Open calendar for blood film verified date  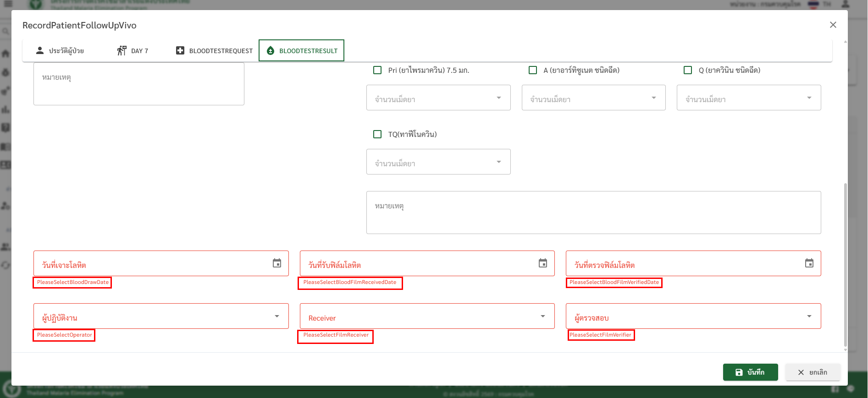click(809, 263)
